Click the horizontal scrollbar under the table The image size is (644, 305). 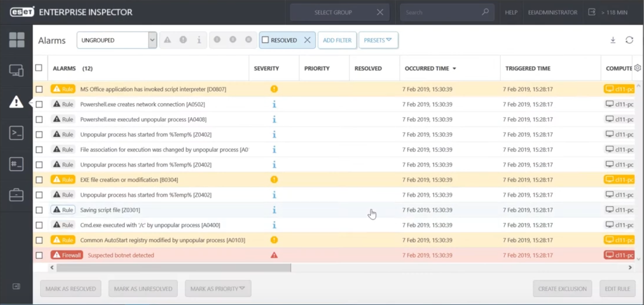(x=173, y=268)
